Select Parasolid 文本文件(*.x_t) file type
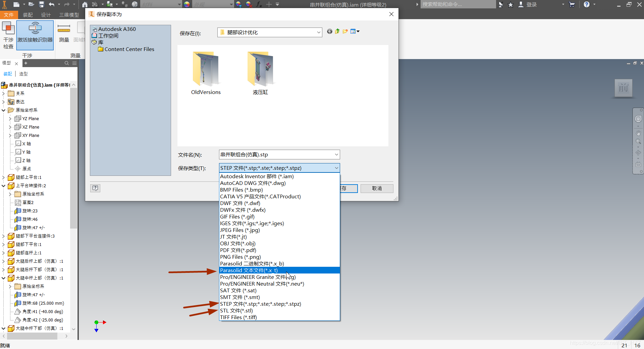 click(x=279, y=270)
